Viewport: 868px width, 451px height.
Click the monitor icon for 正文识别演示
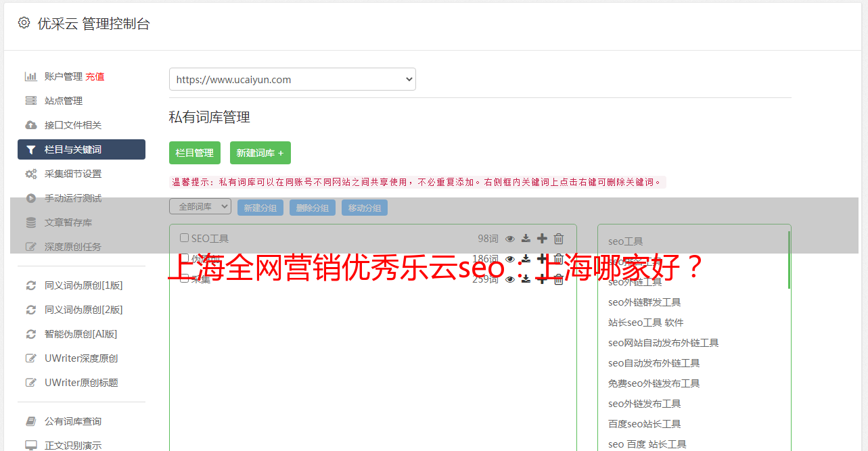pyautogui.click(x=30, y=446)
